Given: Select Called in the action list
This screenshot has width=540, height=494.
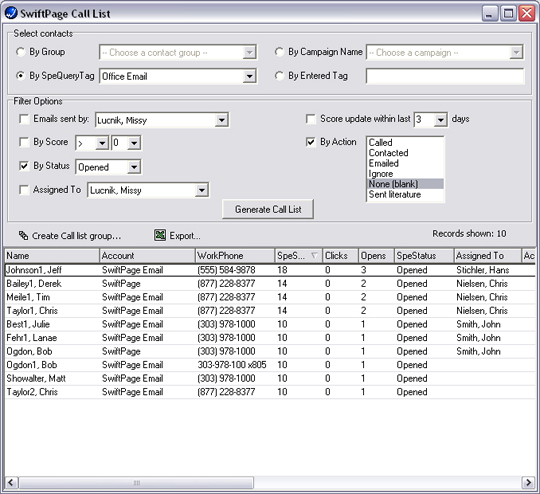Looking at the screenshot, I should tap(405, 143).
